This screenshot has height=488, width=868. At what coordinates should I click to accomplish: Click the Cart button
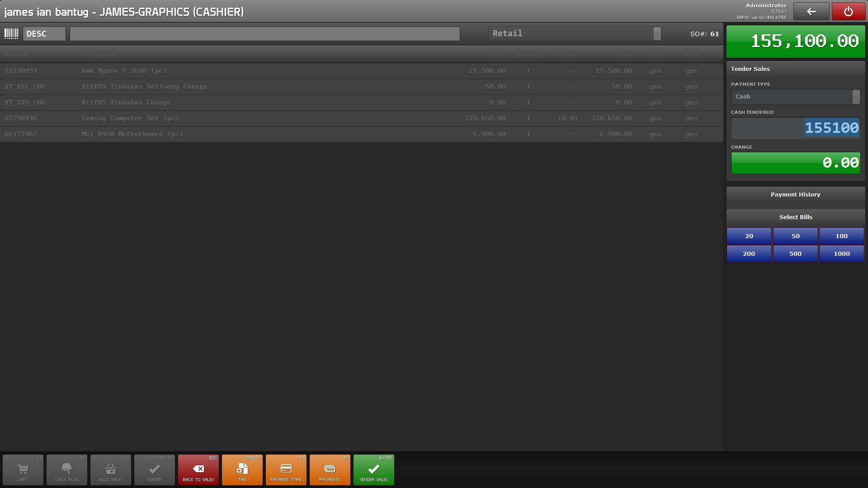(x=23, y=470)
